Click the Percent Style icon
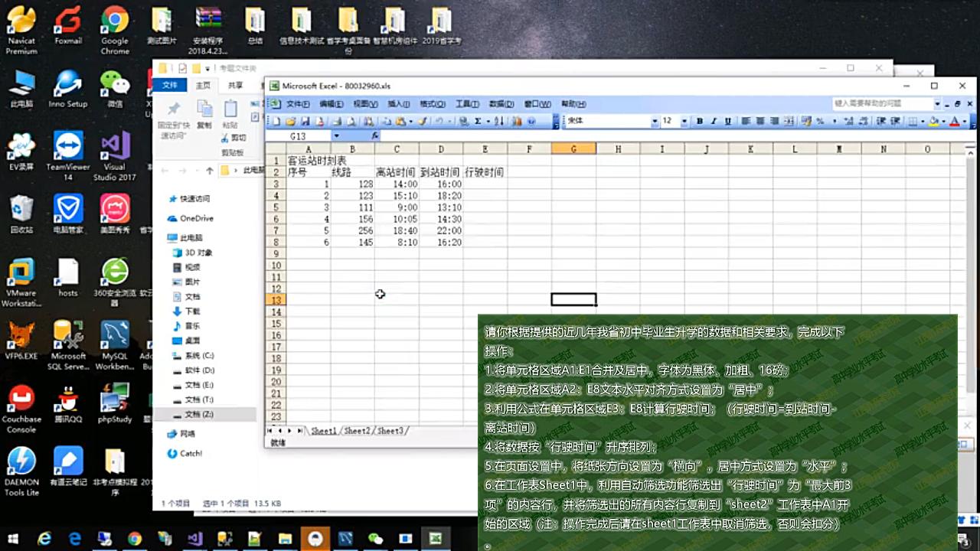This screenshot has width=980, height=551. click(x=818, y=121)
